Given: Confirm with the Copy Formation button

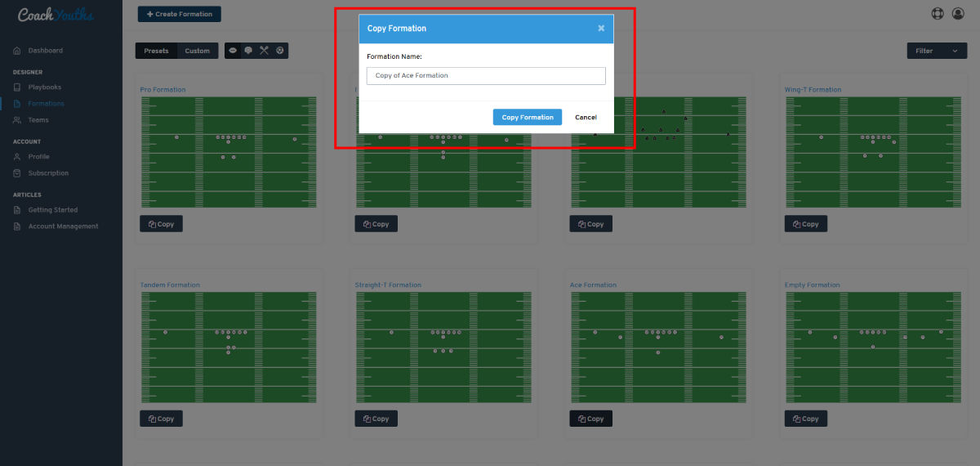Looking at the screenshot, I should pos(528,117).
